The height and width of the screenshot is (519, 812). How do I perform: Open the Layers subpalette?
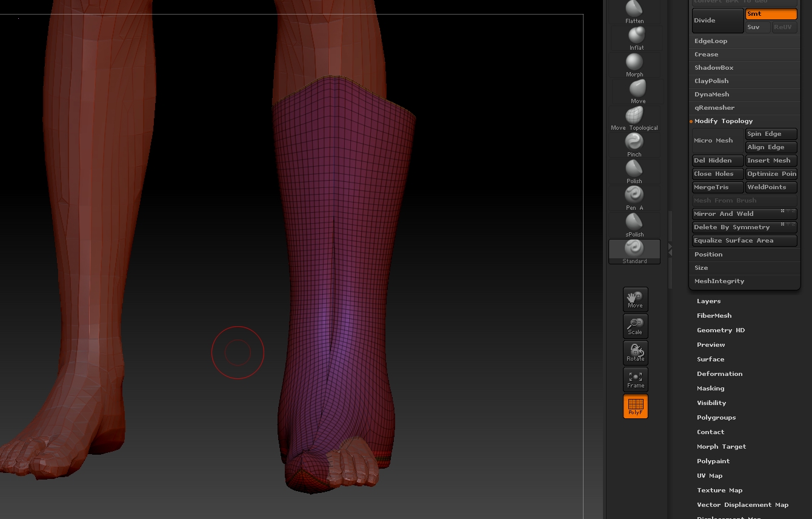pos(708,301)
